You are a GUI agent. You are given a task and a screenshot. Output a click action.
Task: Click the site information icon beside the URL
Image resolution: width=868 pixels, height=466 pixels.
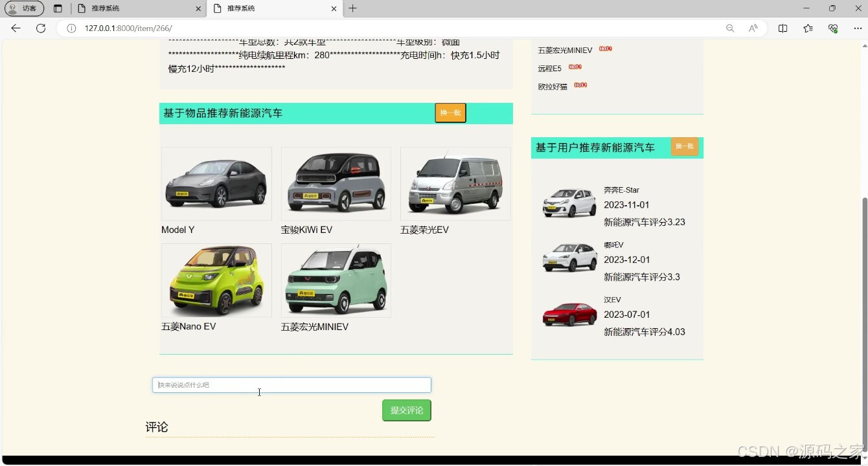click(x=71, y=28)
